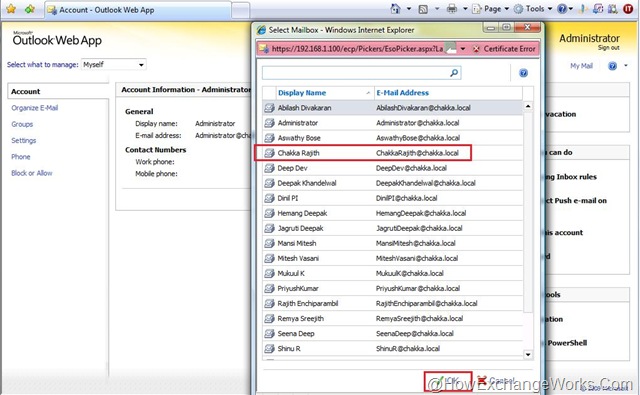Open the address bar dropdown arrow

[463, 49]
